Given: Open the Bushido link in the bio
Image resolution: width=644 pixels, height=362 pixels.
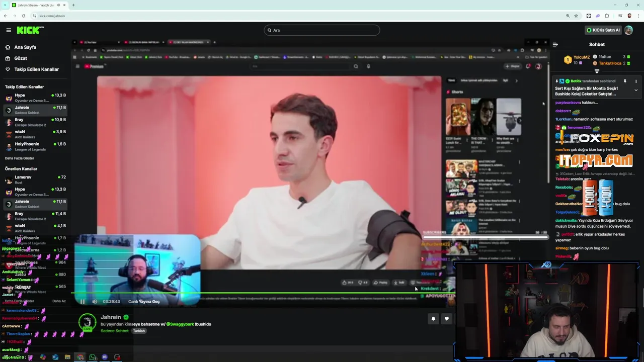Looking at the screenshot, I should click(203, 324).
